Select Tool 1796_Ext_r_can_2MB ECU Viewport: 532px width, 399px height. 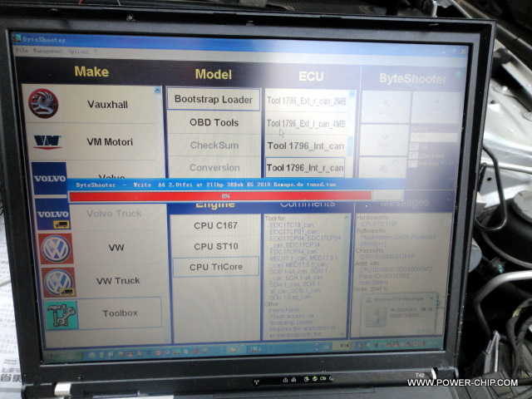tap(307, 101)
